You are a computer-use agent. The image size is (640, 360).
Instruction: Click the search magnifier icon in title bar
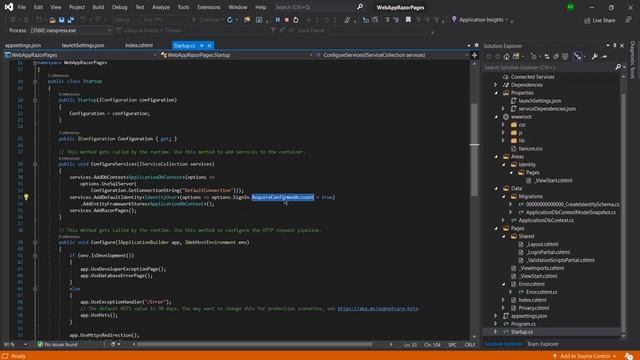click(360, 7)
